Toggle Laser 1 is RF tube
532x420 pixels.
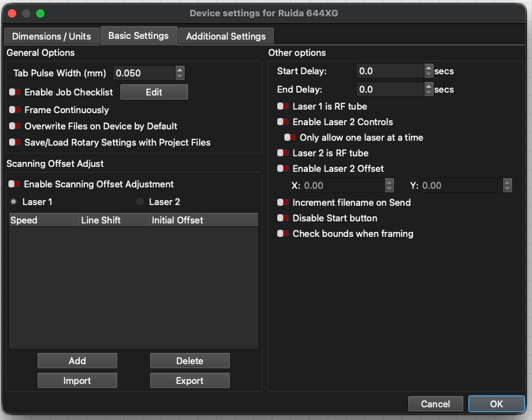click(283, 107)
